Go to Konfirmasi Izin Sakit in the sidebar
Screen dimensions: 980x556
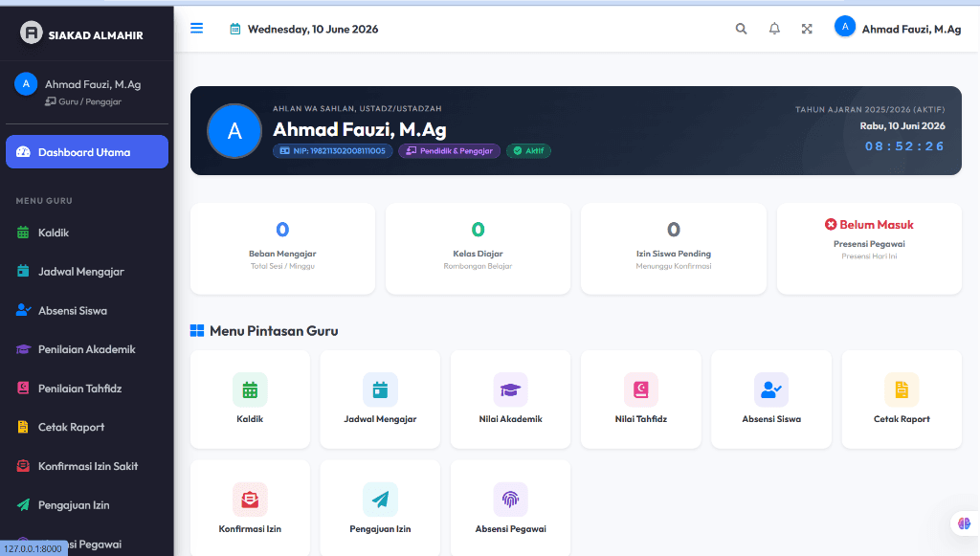[x=87, y=466]
